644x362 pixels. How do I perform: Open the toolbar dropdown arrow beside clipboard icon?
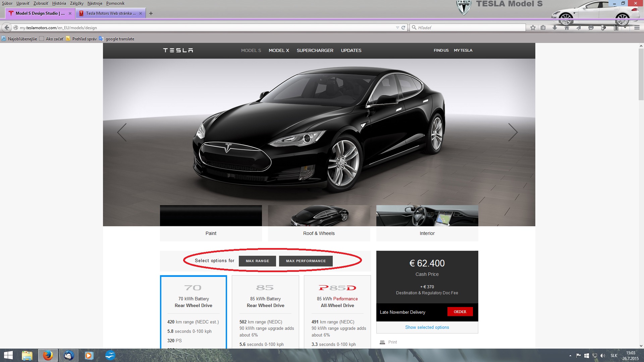625,27
